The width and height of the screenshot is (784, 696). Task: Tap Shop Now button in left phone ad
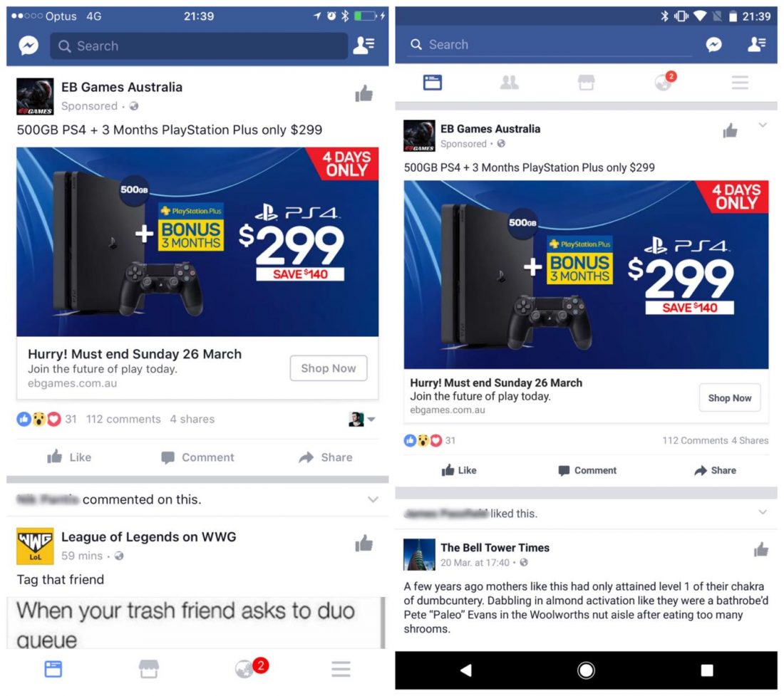click(x=329, y=368)
